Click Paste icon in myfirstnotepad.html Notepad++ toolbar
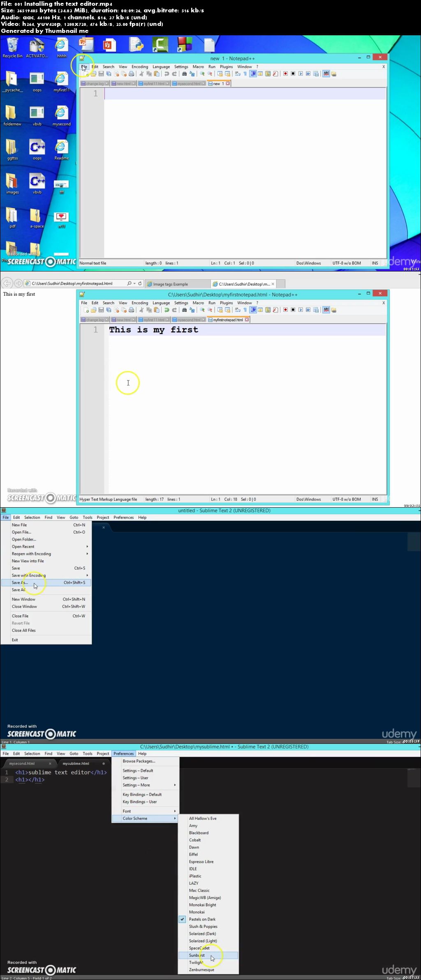 157,310
